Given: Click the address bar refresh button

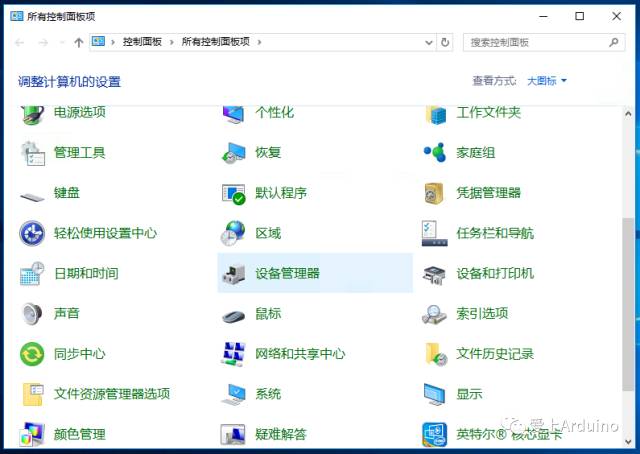Looking at the screenshot, I should point(445,42).
